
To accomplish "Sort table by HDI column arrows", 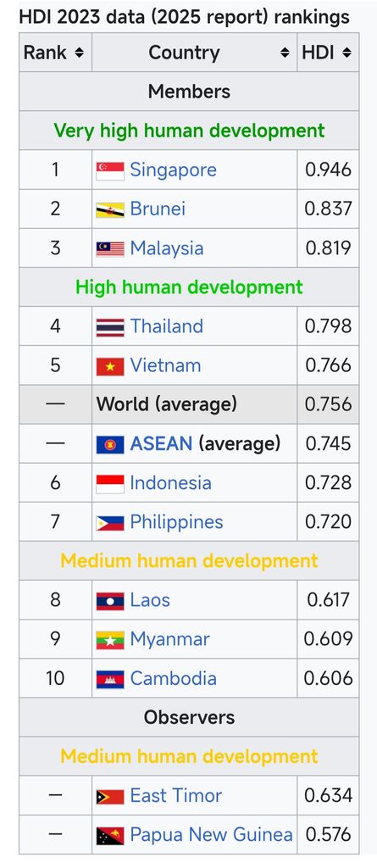I will point(347,53).
